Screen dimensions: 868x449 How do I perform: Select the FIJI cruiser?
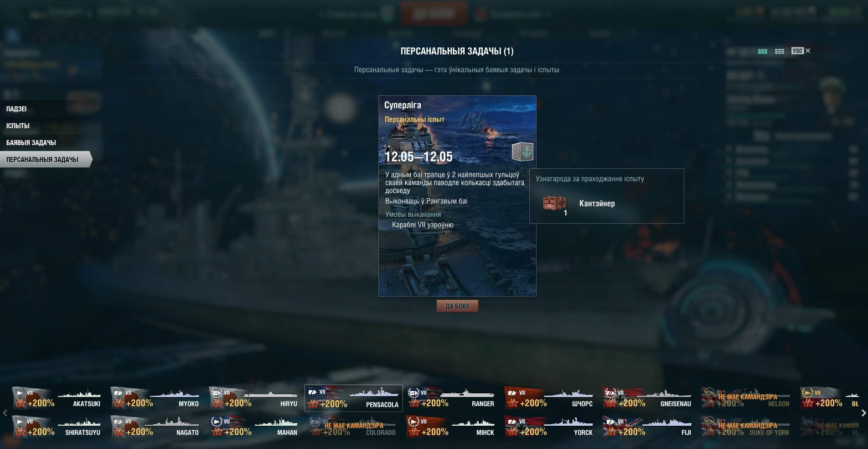pos(648,427)
